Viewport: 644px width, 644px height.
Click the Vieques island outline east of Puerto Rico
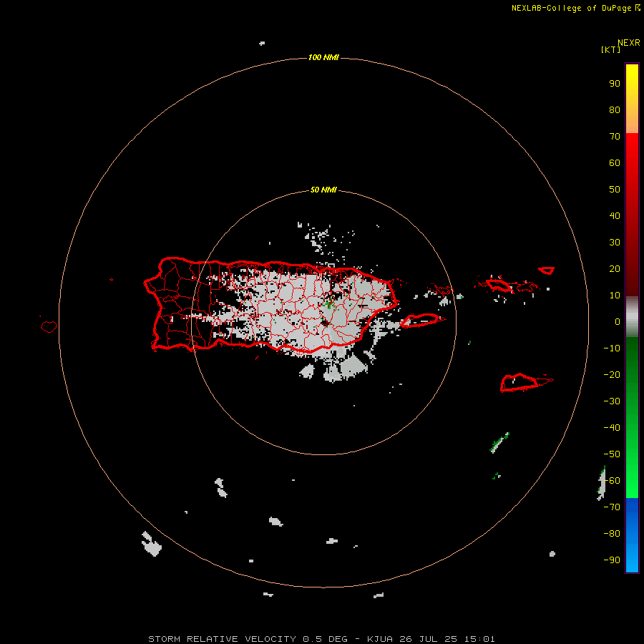[422, 320]
